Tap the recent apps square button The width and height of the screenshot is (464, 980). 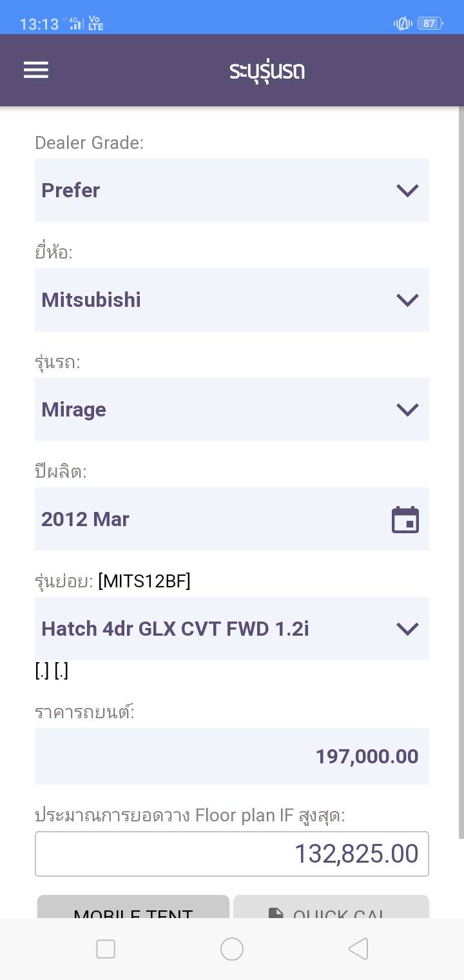click(x=106, y=949)
